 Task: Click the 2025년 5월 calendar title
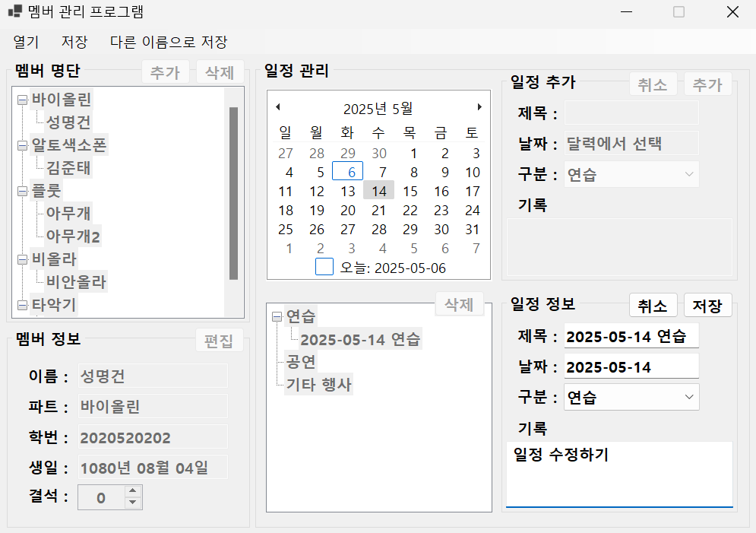pyautogui.click(x=378, y=109)
